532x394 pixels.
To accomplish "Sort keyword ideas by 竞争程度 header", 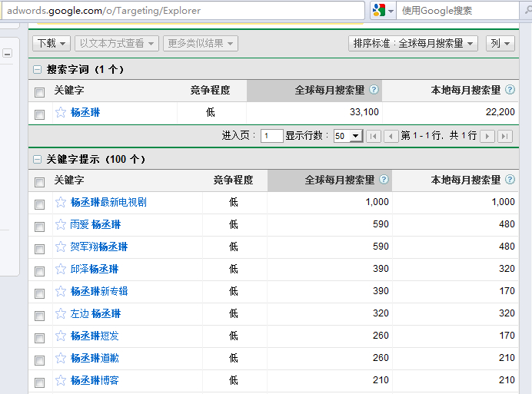I will click(233, 180).
